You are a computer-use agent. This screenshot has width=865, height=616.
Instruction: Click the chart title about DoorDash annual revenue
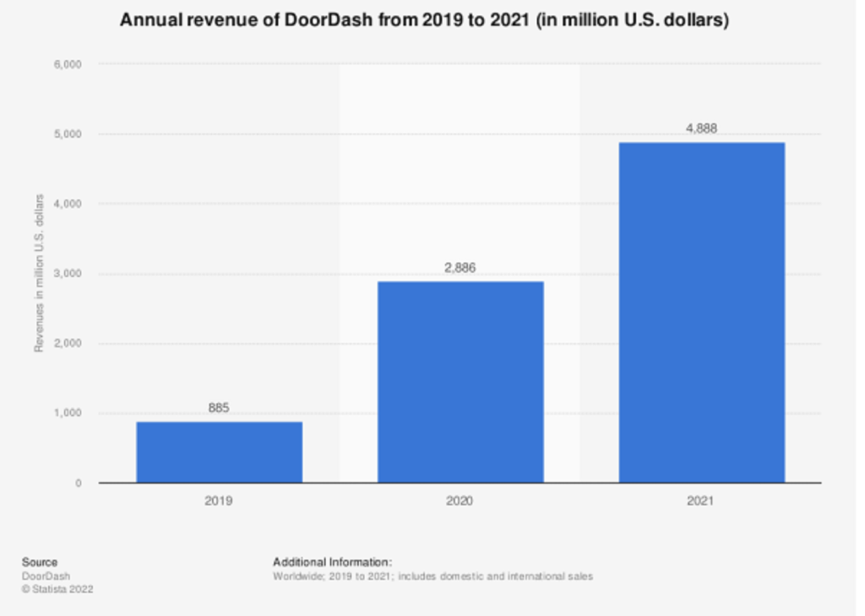(424, 20)
